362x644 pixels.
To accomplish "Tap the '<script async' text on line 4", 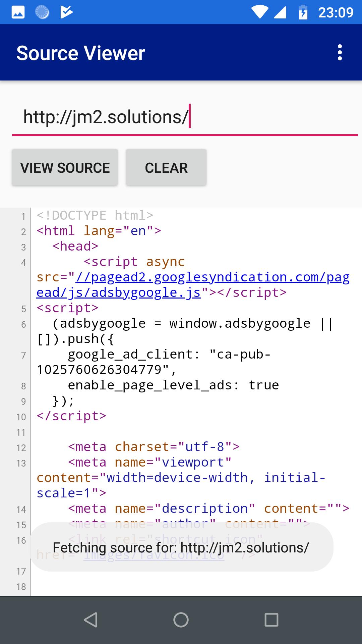I will pyautogui.click(x=134, y=262).
